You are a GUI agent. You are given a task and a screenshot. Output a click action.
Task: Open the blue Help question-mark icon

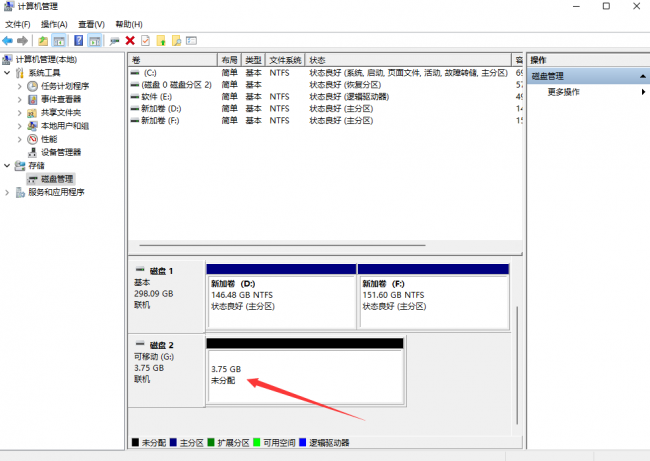coord(78,41)
